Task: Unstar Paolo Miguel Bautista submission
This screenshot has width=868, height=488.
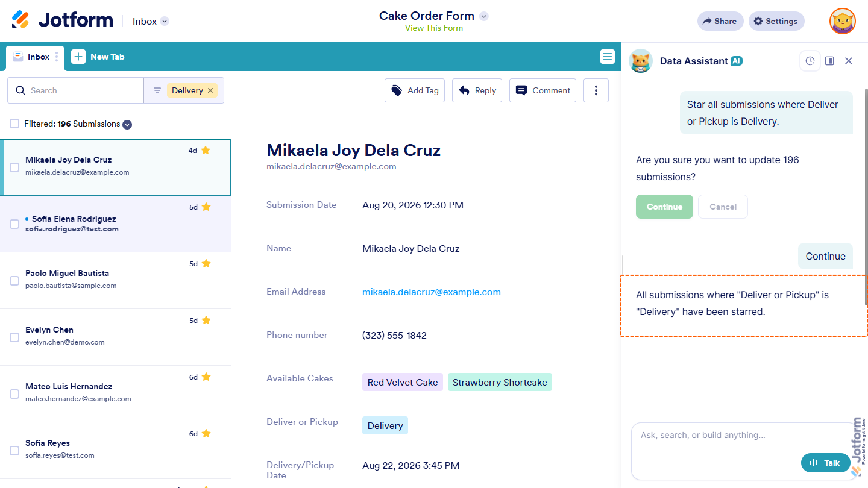Action: point(206,263)
